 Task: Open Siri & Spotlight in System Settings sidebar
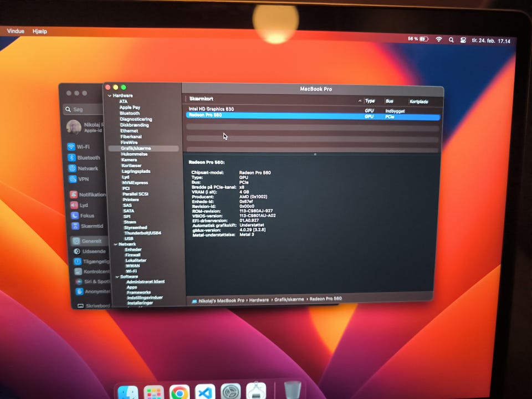[93, 282]
